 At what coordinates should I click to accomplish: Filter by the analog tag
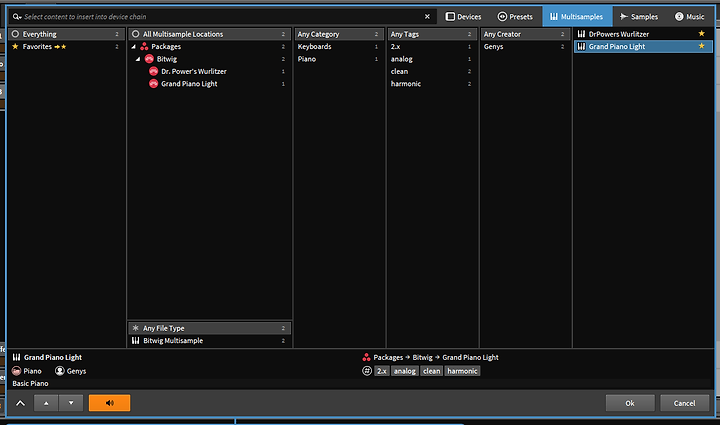coord(432,59)
